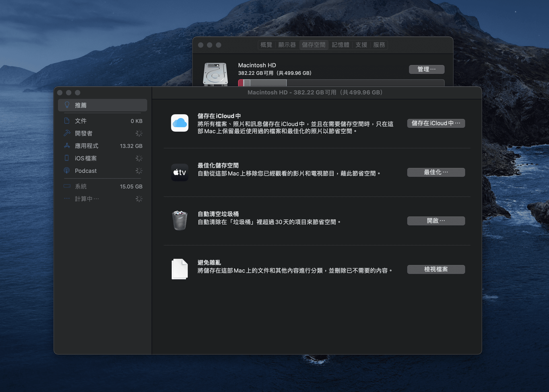
Task: Click the lightbulb icon next to 推薦
Action: click(67, 105)
